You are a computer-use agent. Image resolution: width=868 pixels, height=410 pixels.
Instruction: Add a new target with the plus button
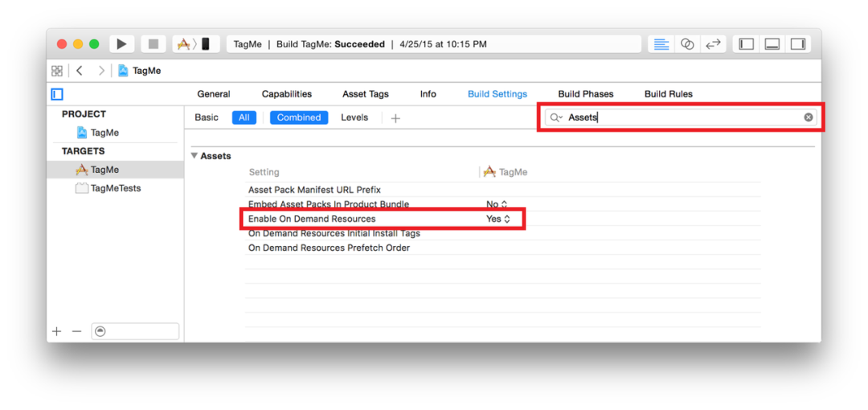point(56,331)
